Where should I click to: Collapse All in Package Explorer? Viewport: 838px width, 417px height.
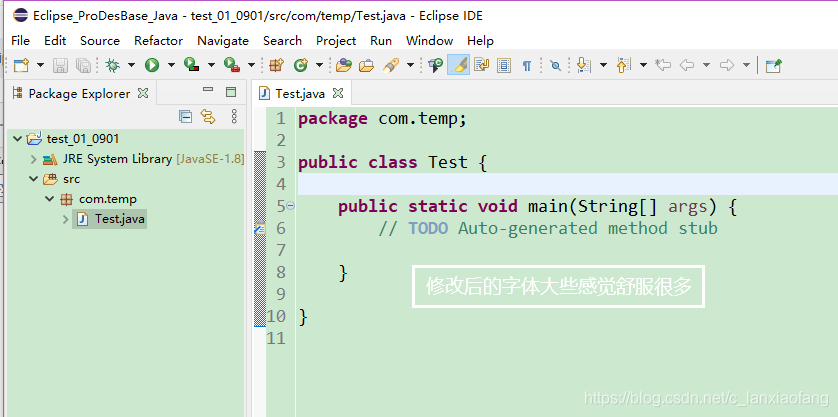click(185, 116)
